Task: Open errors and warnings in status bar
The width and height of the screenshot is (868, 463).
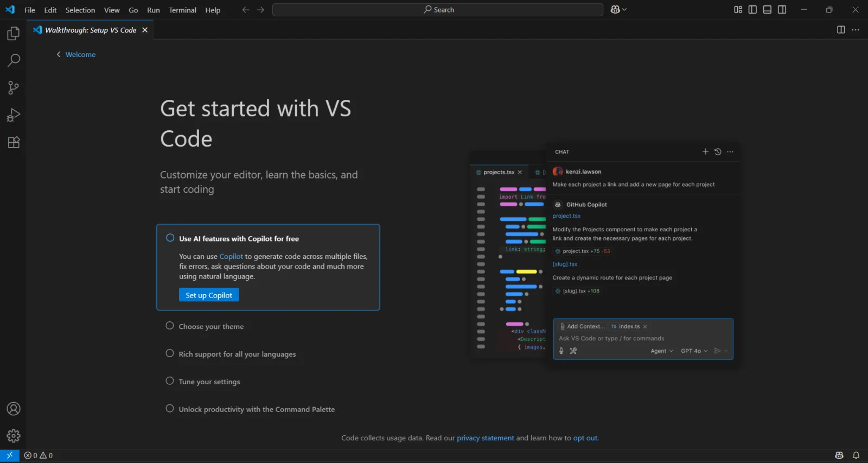Action: (39, 455)
